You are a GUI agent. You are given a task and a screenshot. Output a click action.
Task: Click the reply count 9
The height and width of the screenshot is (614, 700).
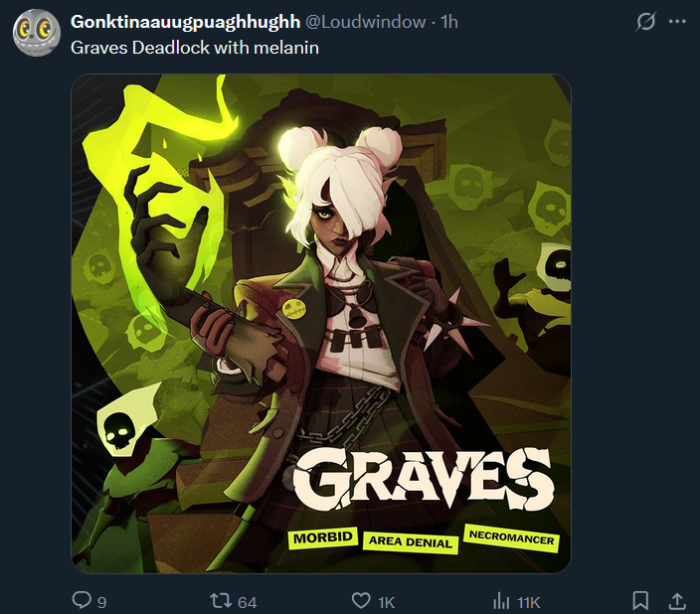[101, 602]
